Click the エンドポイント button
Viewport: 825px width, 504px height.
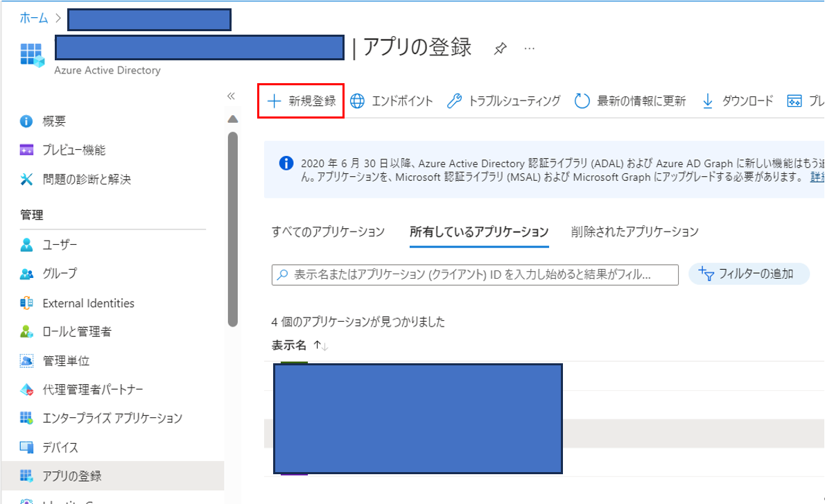(x=392, y=101)
